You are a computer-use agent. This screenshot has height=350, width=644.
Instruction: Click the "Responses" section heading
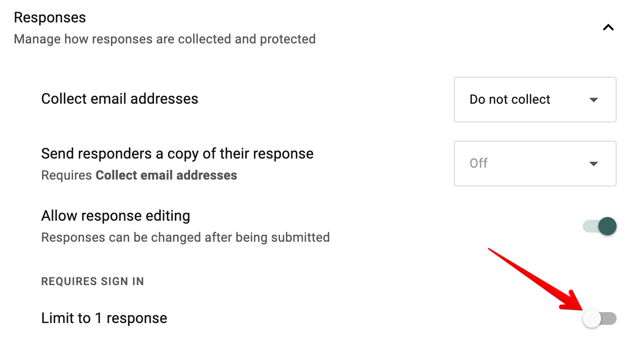coord(49,17)
